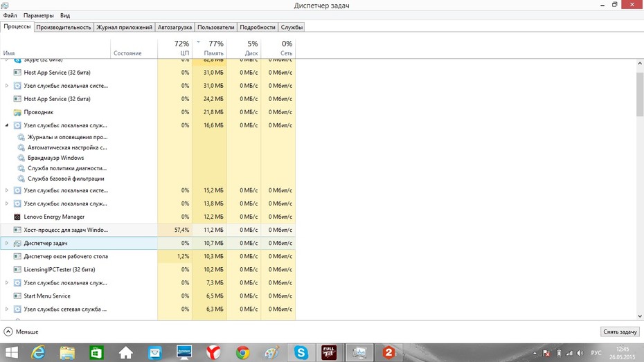Viewport: 644px width, 362px height.
Task: Open Windows Start button in taskbar
Action: [x=12, y=352]
